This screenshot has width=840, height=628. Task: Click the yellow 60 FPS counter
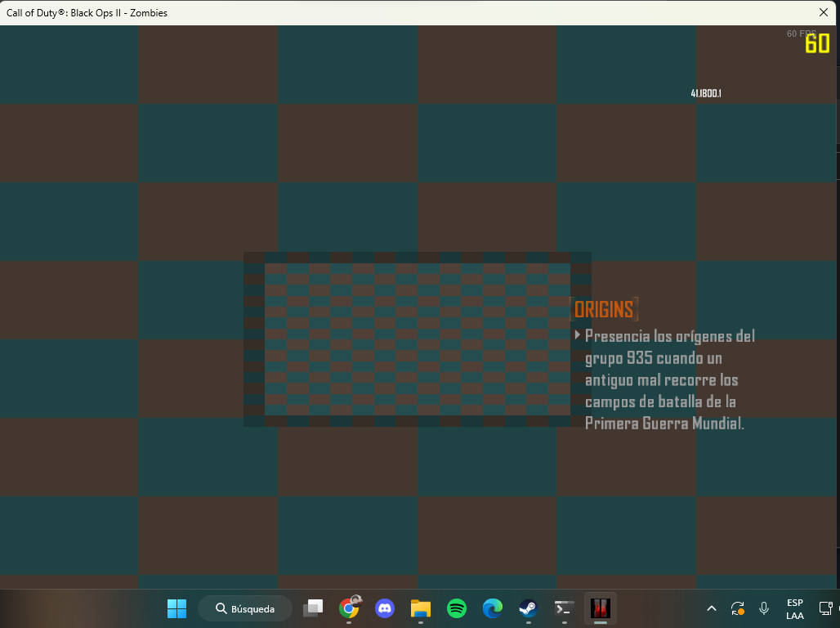click(x=817, y=43)
